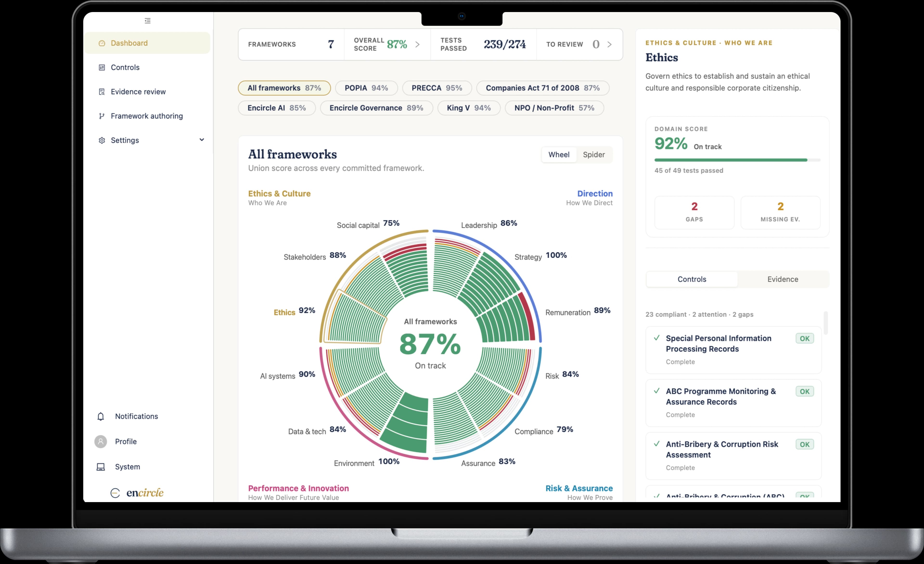
Task: Click Ethics & Culture quadrant heading
Action: pos(279,194)
